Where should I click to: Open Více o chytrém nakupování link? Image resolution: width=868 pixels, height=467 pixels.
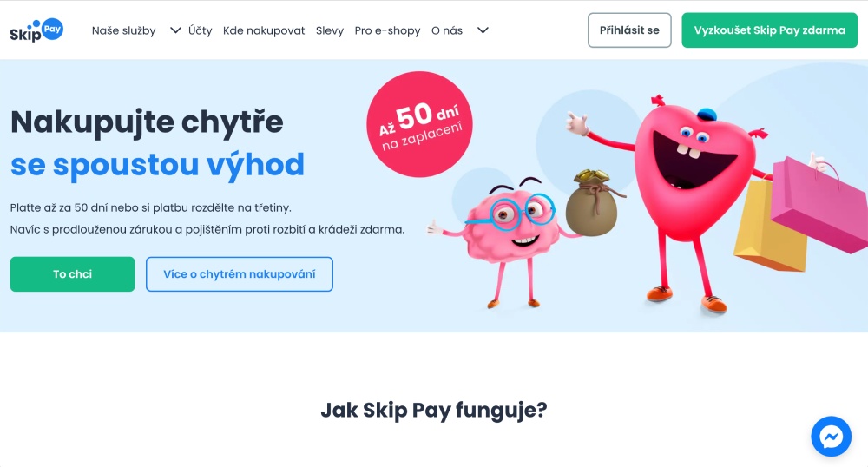(240, 274)
